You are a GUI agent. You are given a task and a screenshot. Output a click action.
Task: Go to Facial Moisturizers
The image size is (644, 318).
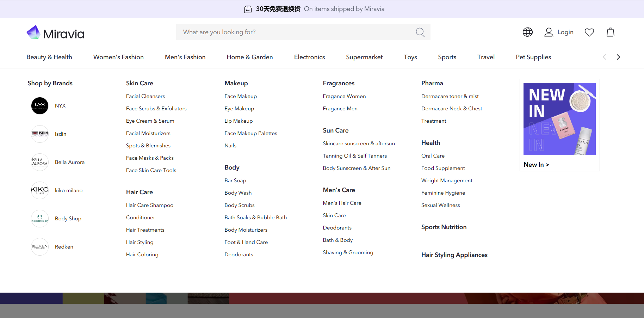pyautogui.click(x=148, y=133)
